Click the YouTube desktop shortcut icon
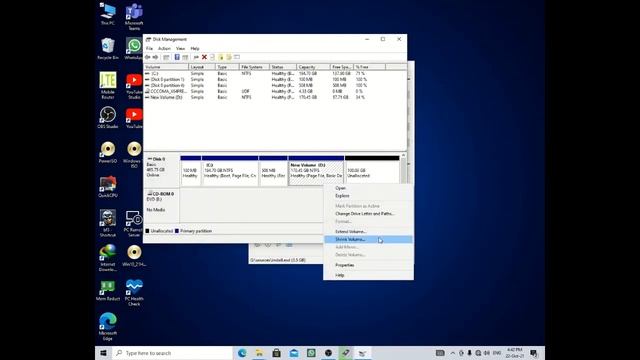This screenshot has width=640, height=360. click(134, 118)
